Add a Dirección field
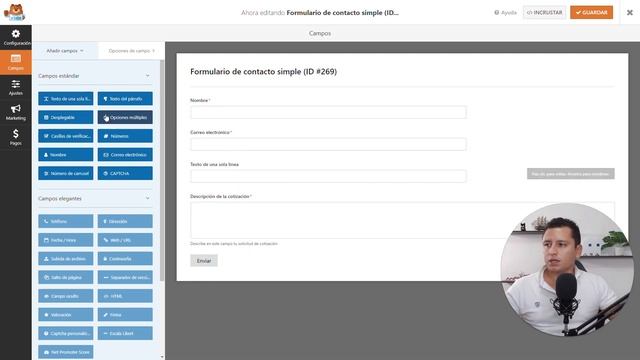 (125, 221)
